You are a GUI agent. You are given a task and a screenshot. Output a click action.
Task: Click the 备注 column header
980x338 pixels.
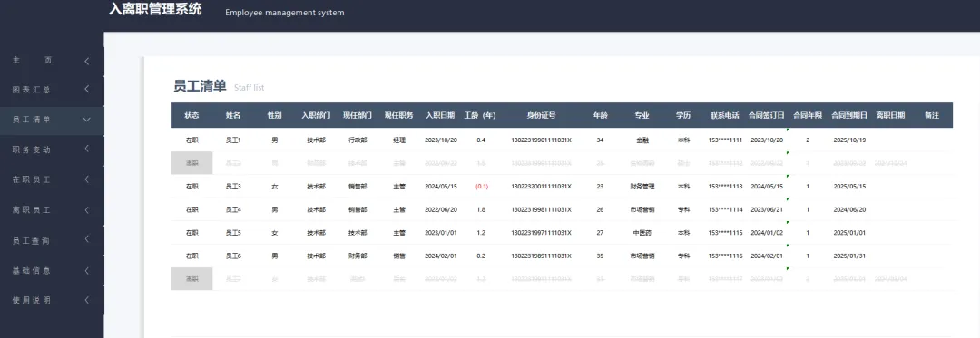point(932,115)
